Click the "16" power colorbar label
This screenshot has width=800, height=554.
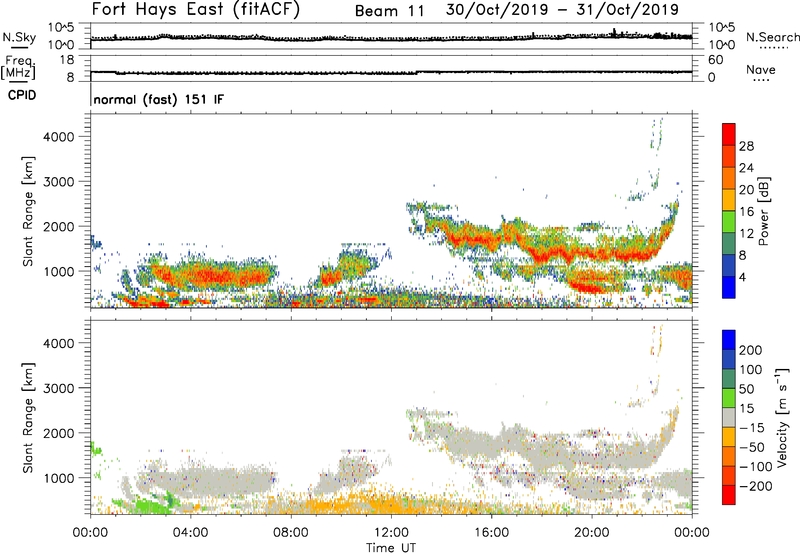(x=746, y=212)
